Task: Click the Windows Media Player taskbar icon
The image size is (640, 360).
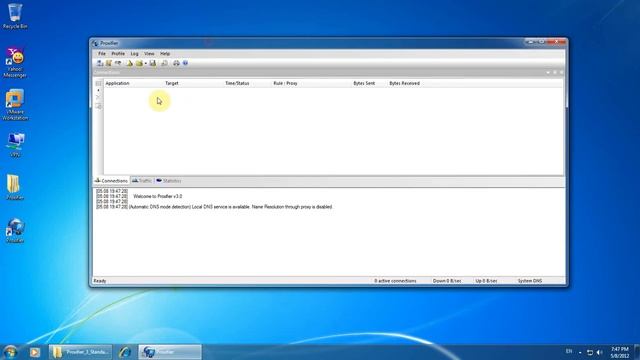Action: 34,352
